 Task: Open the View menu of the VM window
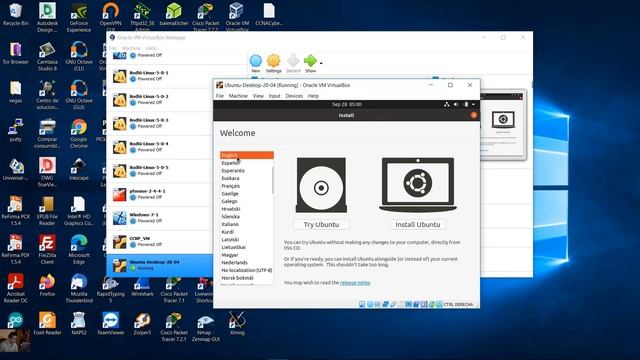tap(258, 96)
